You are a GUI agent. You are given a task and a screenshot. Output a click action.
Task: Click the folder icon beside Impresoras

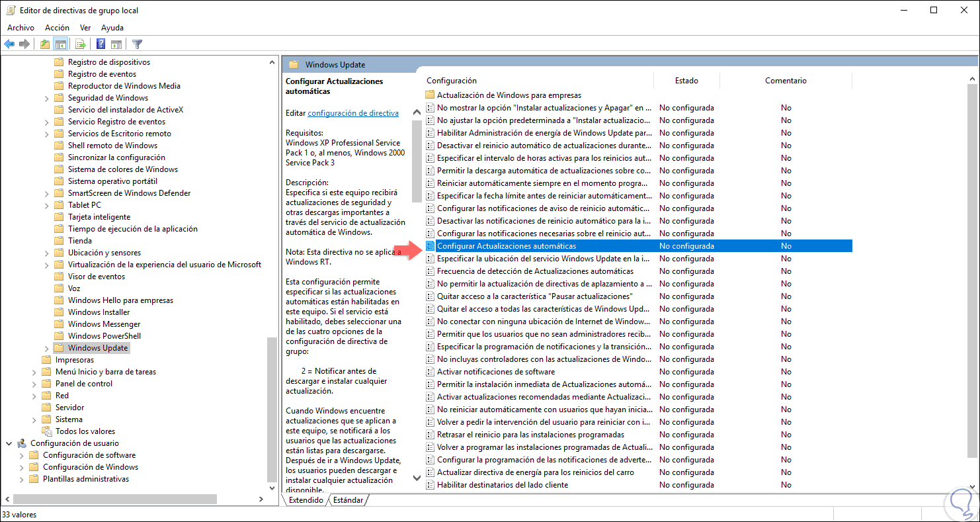(46, 360)
